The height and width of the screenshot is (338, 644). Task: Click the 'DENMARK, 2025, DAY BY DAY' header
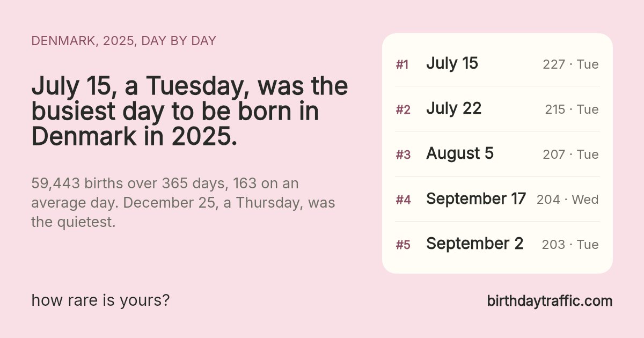point(123,41)
